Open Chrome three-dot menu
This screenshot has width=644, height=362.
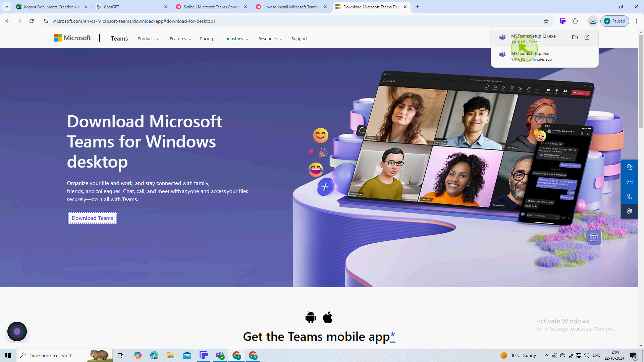point(637,21)
